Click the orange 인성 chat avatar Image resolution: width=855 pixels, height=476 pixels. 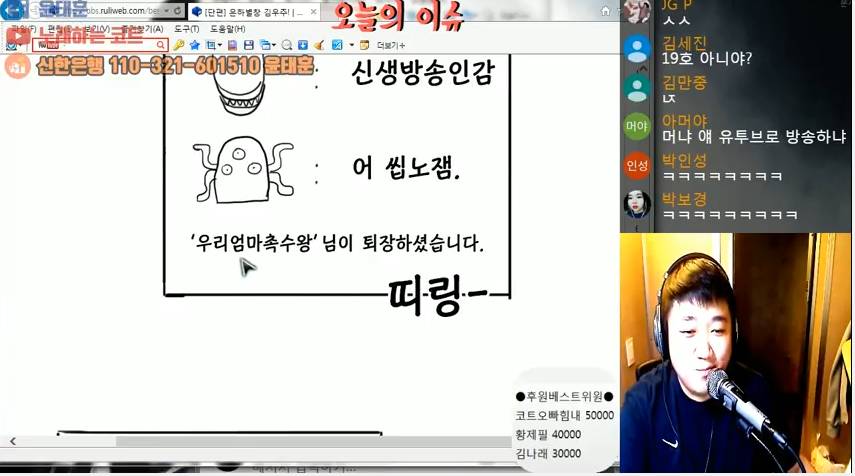pos(637,165)
